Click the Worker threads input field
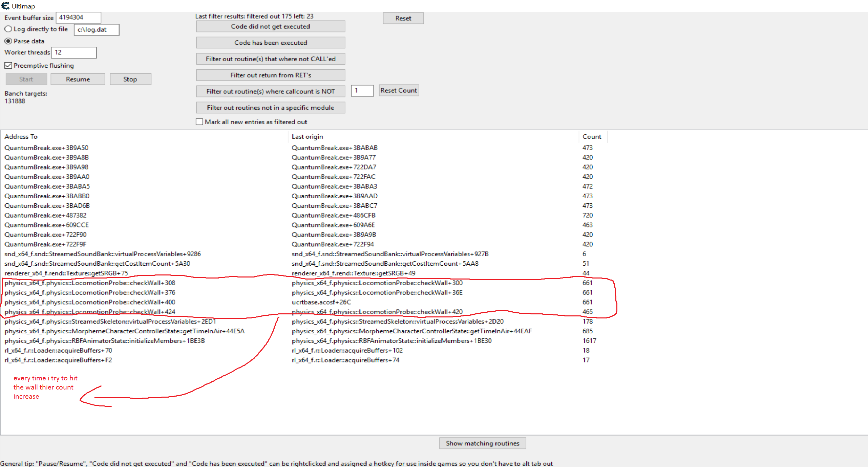The height and width of the screenshot is (467, 868). tap(74, 52)
